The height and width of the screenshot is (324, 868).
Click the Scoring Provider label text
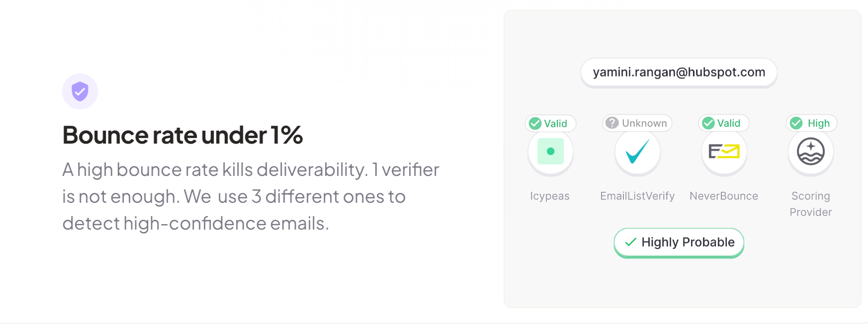[x=811, y=204]
